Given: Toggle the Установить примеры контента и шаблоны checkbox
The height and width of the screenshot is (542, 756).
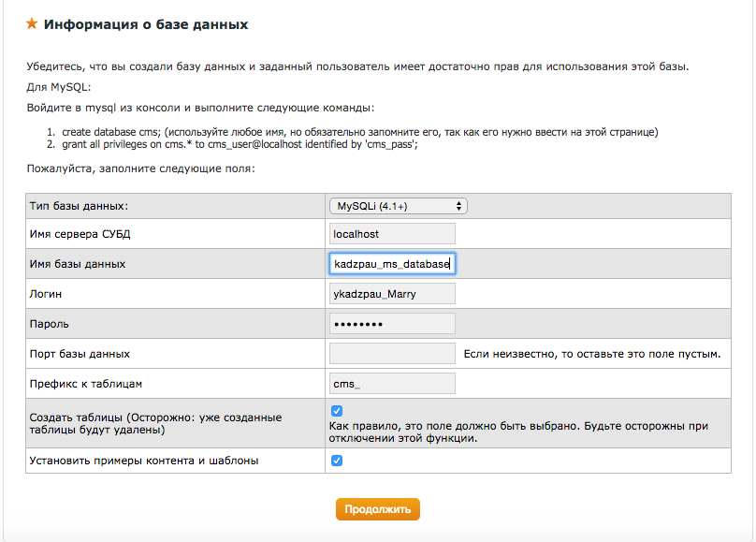Looking at the screenshot, I should coord(337,461).
